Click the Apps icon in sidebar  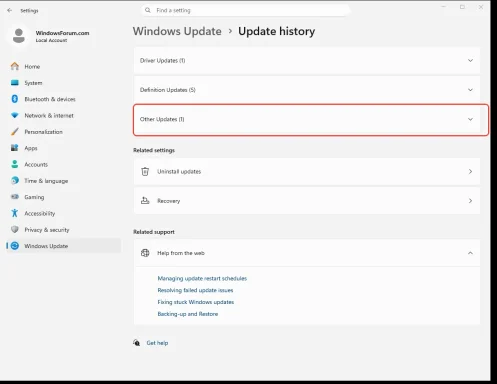pos(15,148)
